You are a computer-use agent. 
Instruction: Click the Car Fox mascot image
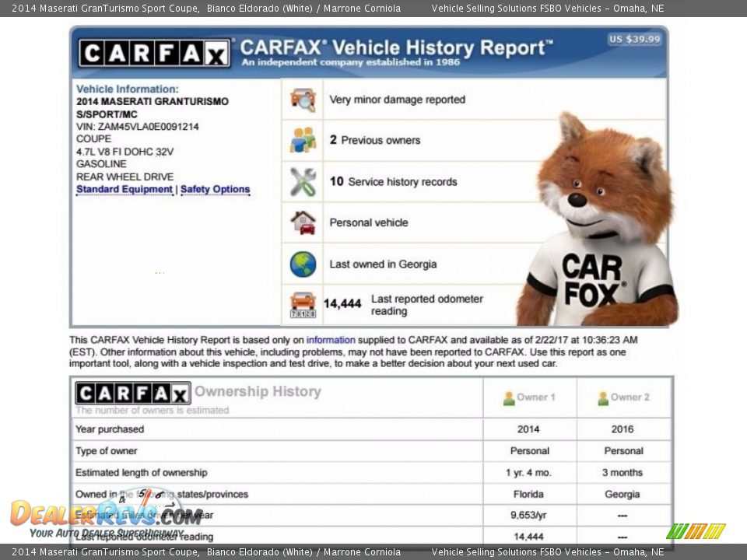(598, 220)
